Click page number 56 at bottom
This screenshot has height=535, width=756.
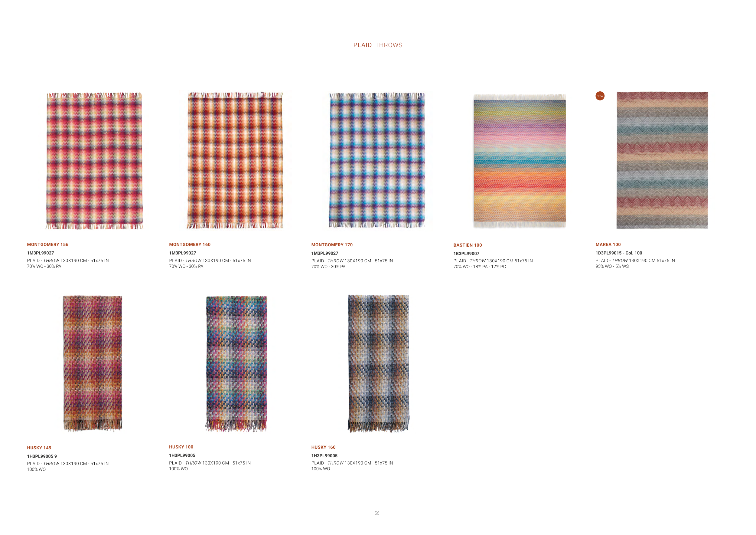(x=377, y=513)
